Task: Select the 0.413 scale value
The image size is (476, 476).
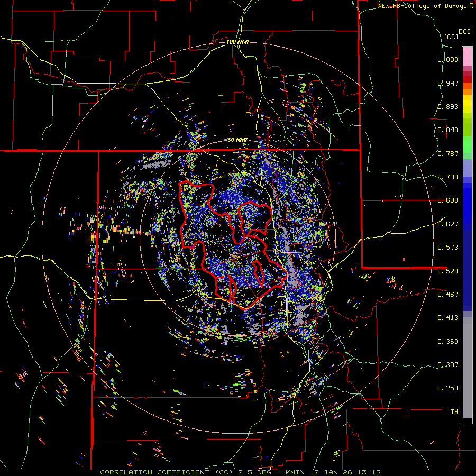Action: (x=448, y=318)
